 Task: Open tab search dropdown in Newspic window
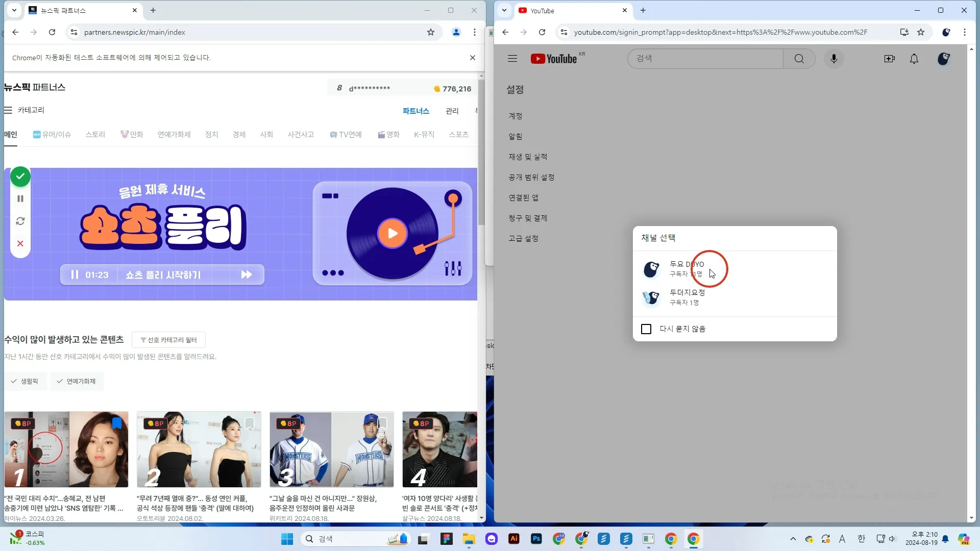click(x=14, y=10)
